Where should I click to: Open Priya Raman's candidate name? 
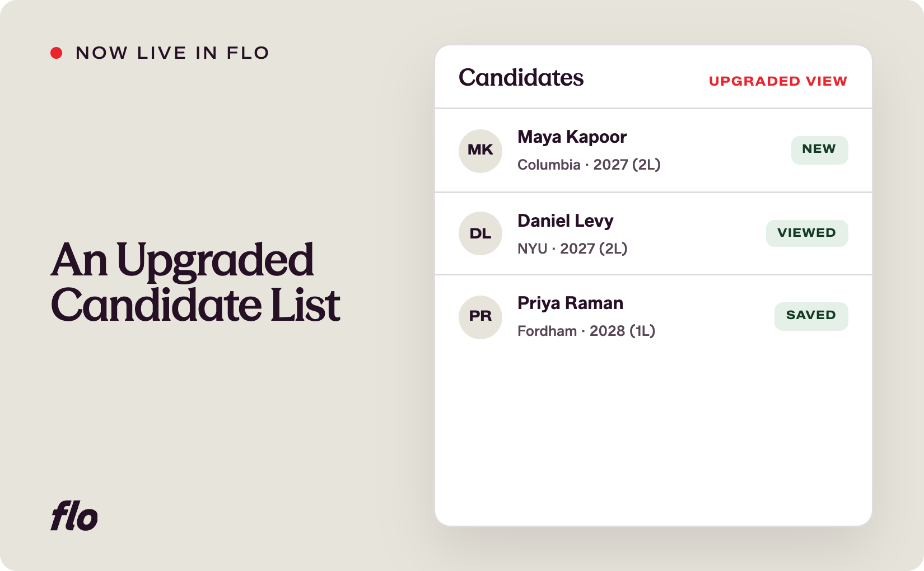(x=570, y=303)
